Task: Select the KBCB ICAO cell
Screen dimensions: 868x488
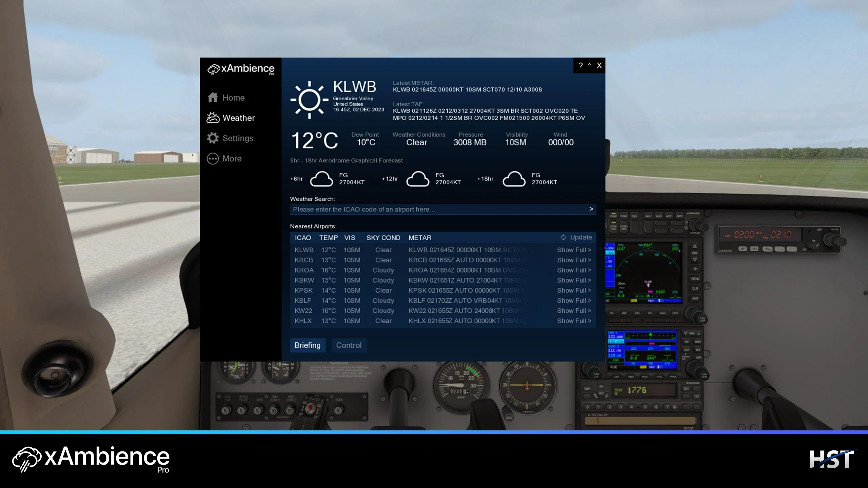Action: pyautogui.click(x=303, y=260)
